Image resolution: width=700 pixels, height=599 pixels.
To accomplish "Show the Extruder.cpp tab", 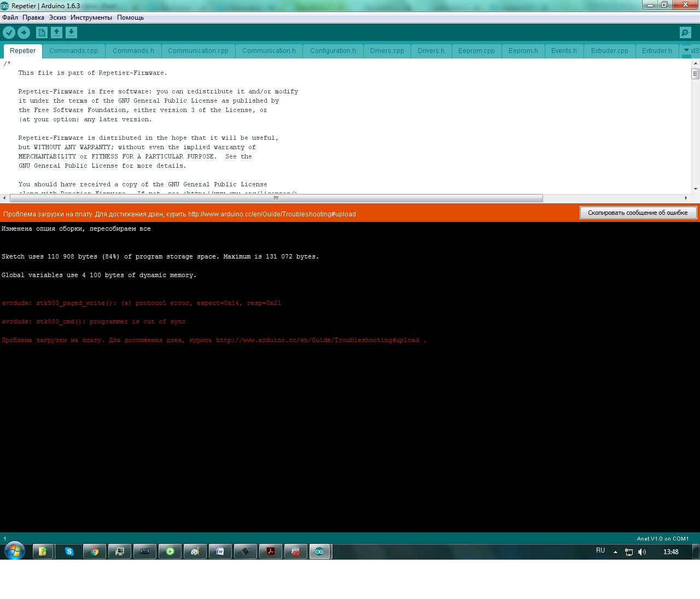I will (x=610, y=51).
